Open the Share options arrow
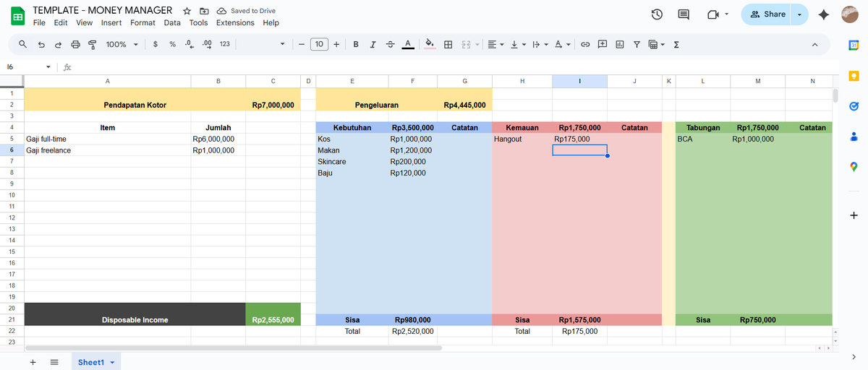 (799, 14)
